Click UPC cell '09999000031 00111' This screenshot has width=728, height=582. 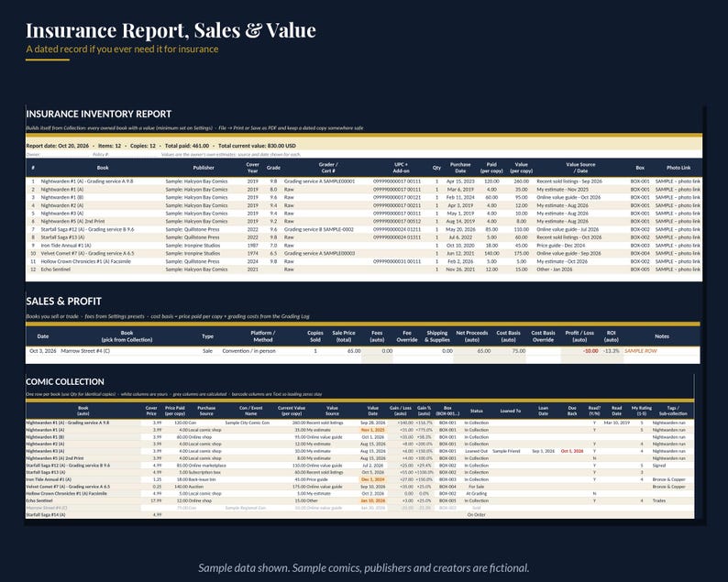click(x=397, y=261)
